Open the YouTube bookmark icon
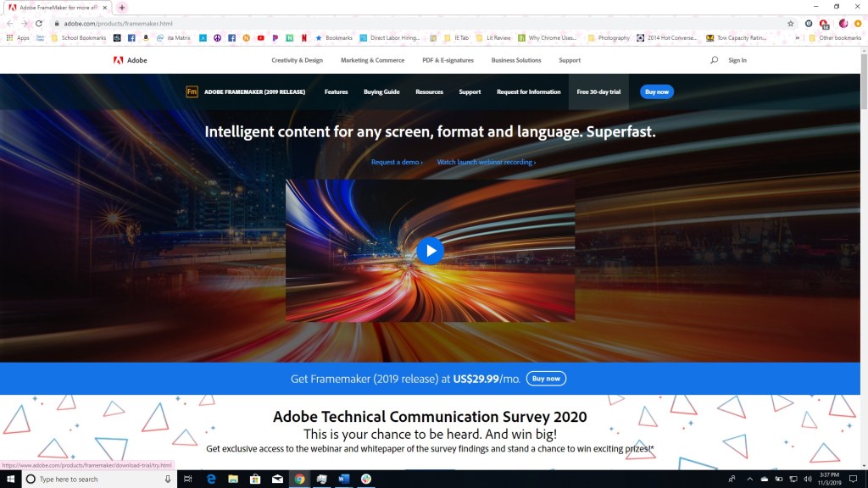This screenshot has width=868, height=488. click(260, 38)
